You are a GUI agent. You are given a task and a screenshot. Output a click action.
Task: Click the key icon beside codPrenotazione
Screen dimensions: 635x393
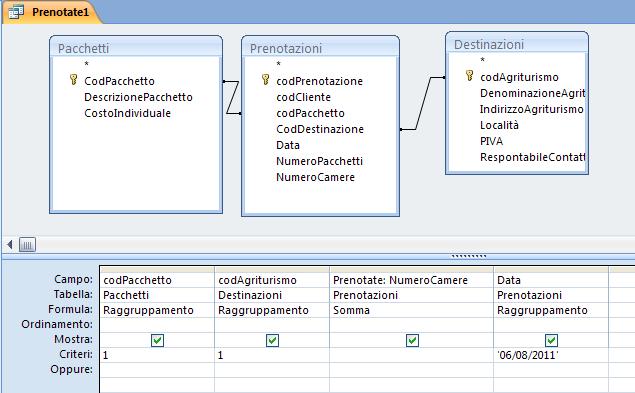coord(265,79)
